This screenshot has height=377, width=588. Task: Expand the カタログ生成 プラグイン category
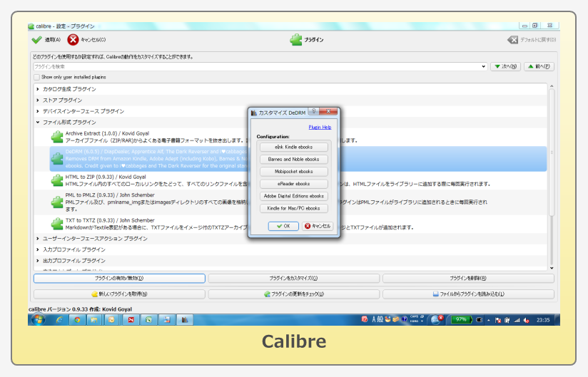(38, 89)
